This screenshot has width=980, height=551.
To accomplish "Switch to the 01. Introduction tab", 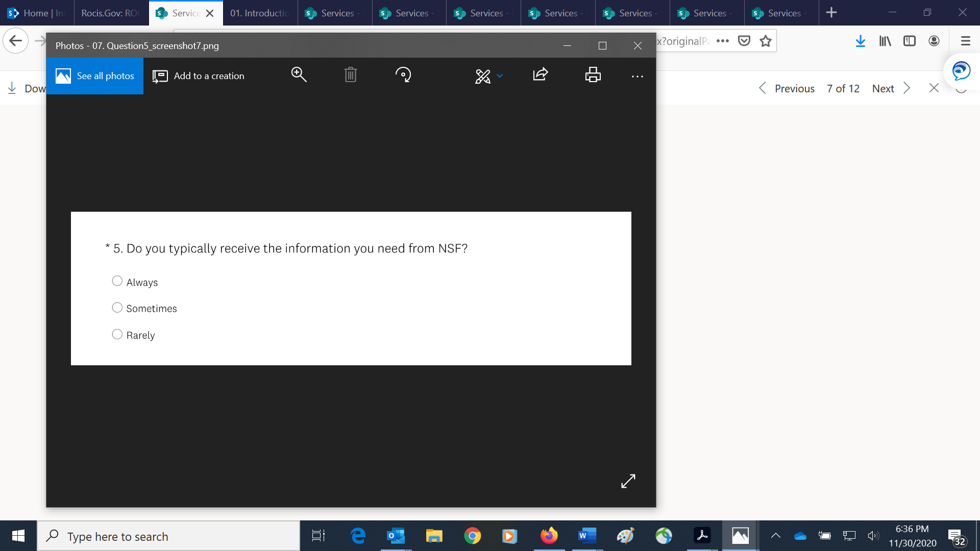I will click(259, 13).
